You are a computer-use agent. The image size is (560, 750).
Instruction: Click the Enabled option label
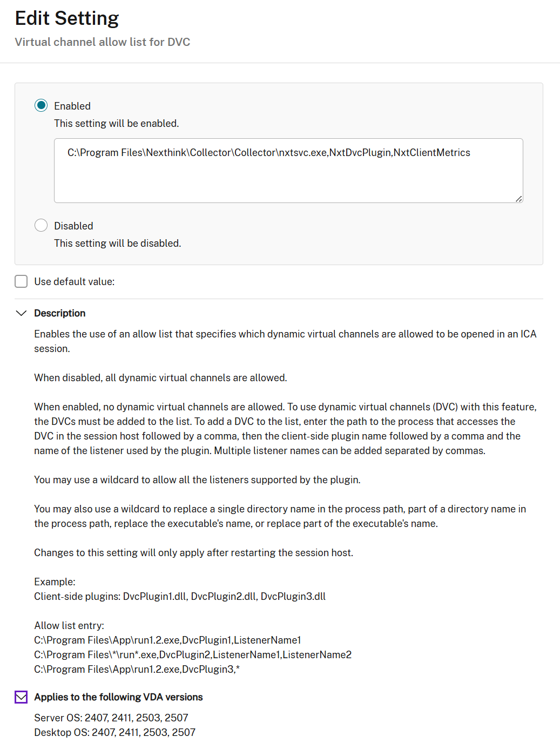point(72,106)
